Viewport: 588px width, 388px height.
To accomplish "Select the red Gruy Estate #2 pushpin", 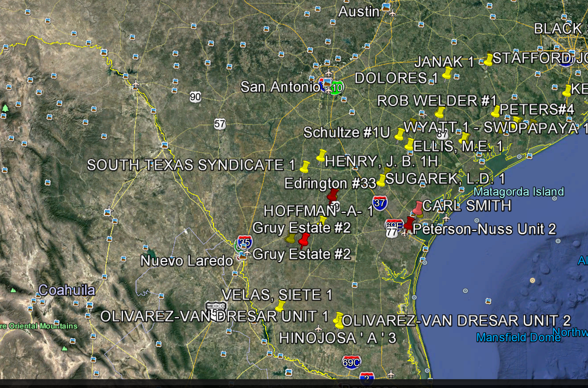I will coord(304,240).
